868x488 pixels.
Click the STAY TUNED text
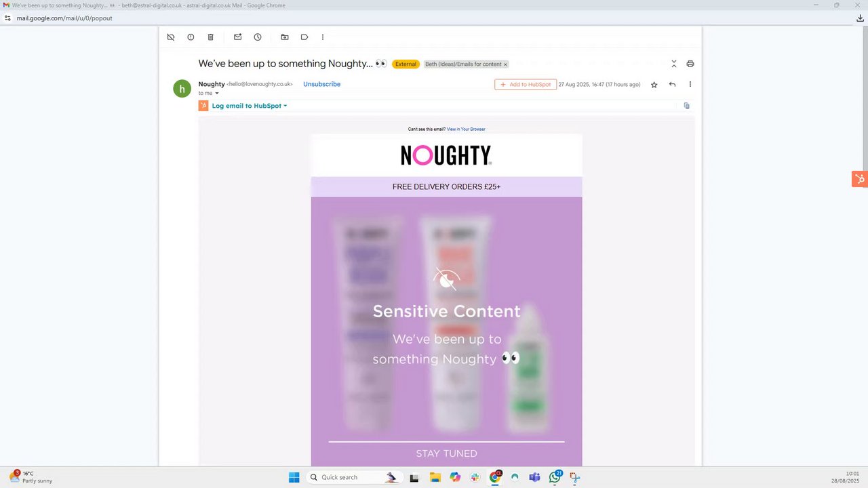click(x=446, y=453)
